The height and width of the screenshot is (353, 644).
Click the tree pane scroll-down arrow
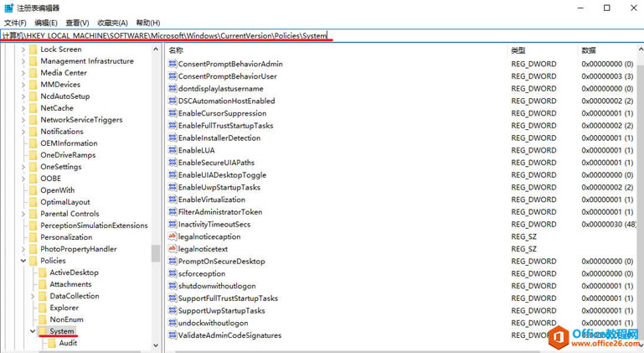(156, 345)
